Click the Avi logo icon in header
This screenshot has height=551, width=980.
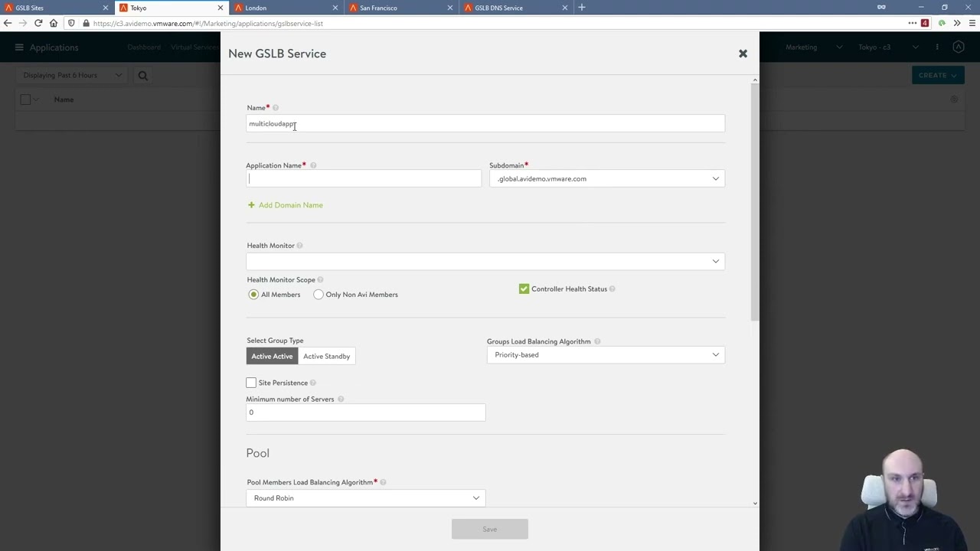coord(959,47)
